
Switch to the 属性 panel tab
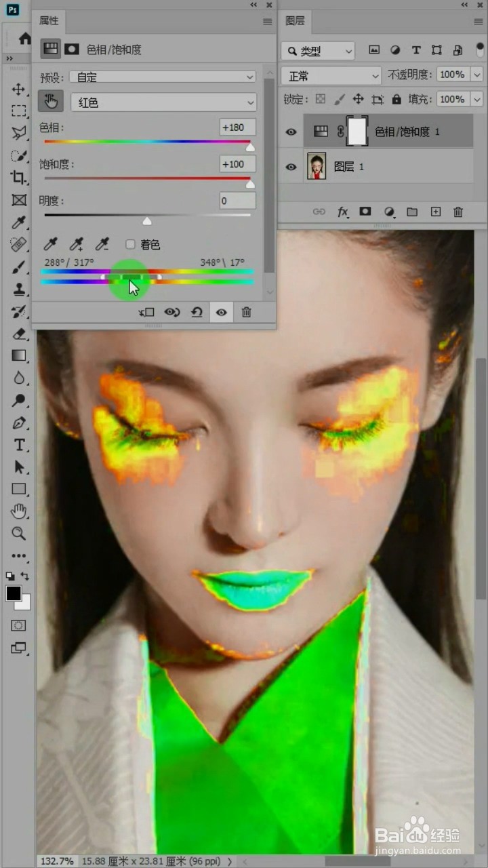point(49,21)
